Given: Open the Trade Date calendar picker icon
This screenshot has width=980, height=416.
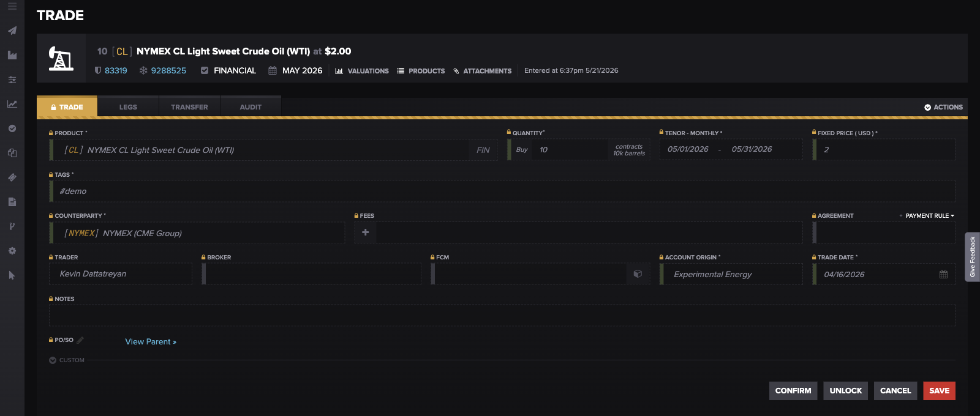Looking at the screenshot, I should [x=943, y=274].
